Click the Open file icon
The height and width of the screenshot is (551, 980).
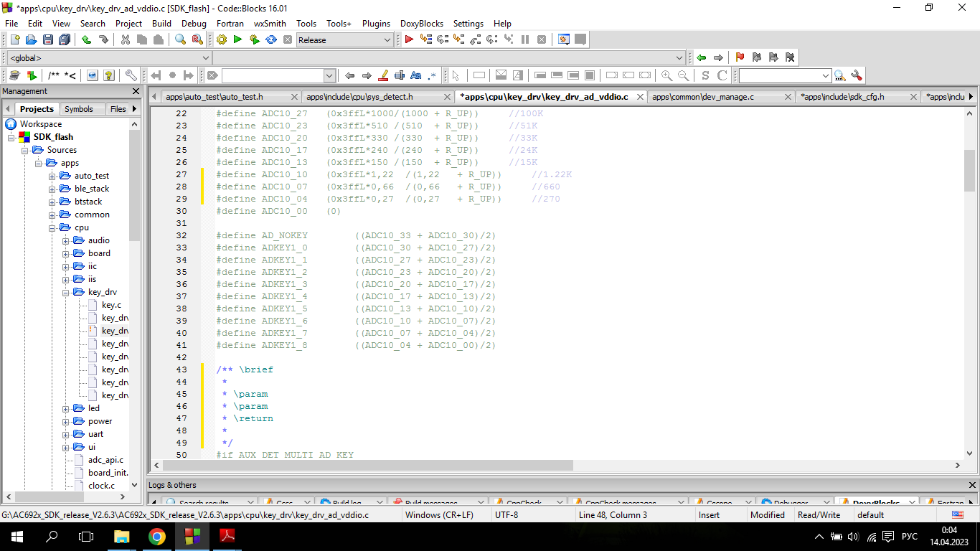[31, 39]
